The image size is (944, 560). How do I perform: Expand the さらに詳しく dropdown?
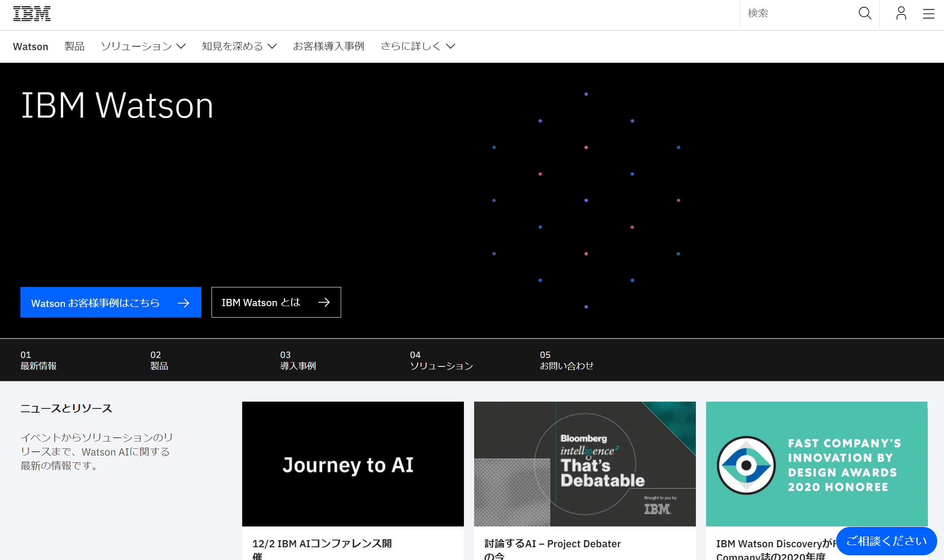click(418, 46)
